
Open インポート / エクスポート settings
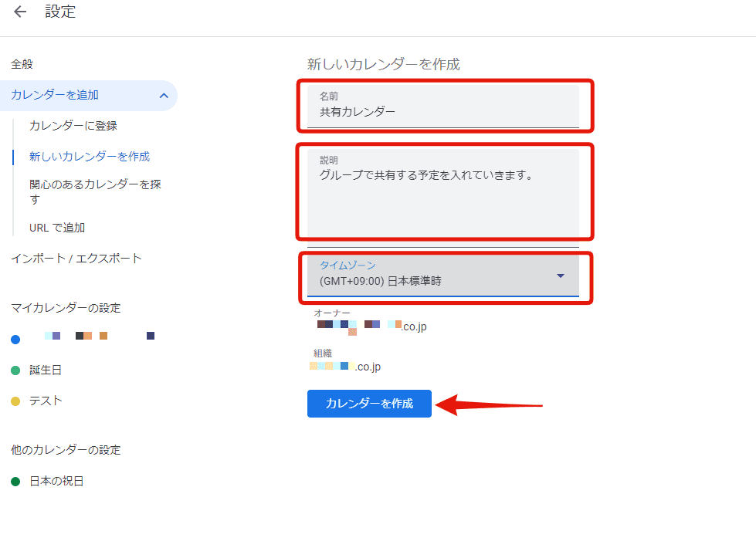(76, 259)
